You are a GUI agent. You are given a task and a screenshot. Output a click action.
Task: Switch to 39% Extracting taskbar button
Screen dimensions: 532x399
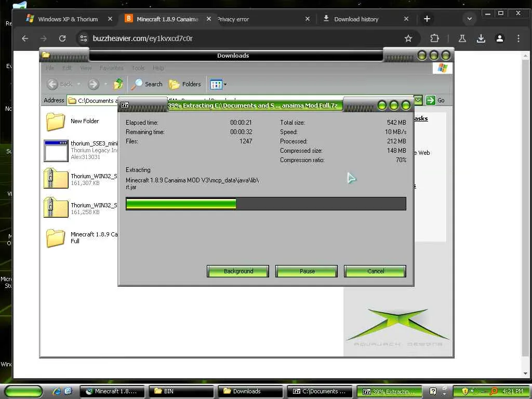pyautogui.click(x=389, y=392)
